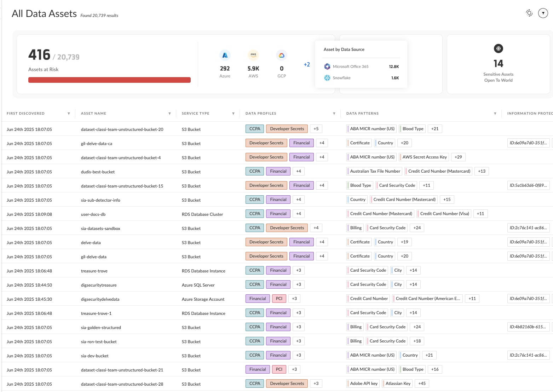Expand +21 data patterns in first row
553x392 pixels.
434,129
